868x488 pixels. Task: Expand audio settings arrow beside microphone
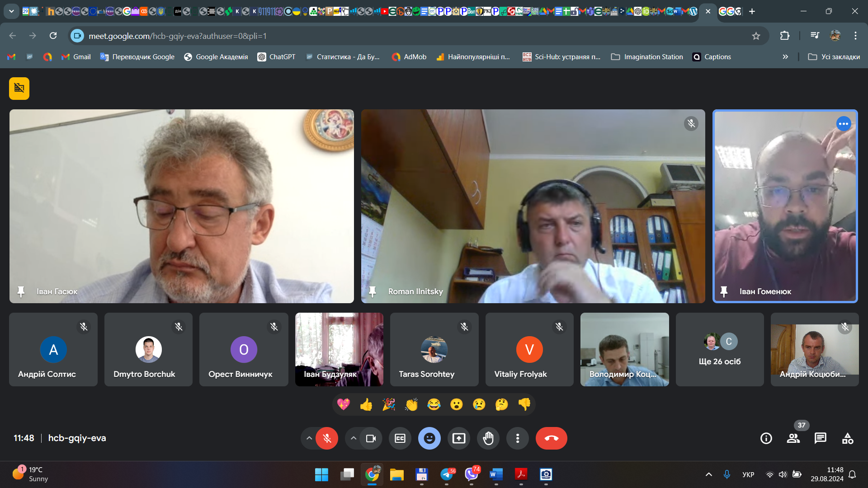tap(309, 438)
